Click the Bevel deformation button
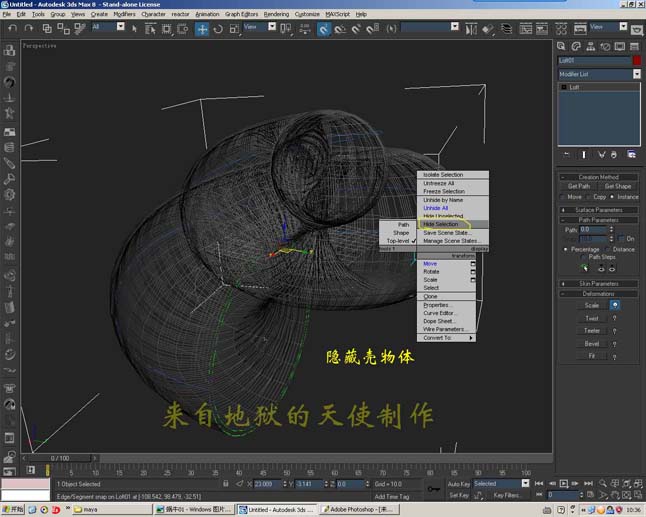Viewport: 646px width, 517px height. [x=592, y=344]
